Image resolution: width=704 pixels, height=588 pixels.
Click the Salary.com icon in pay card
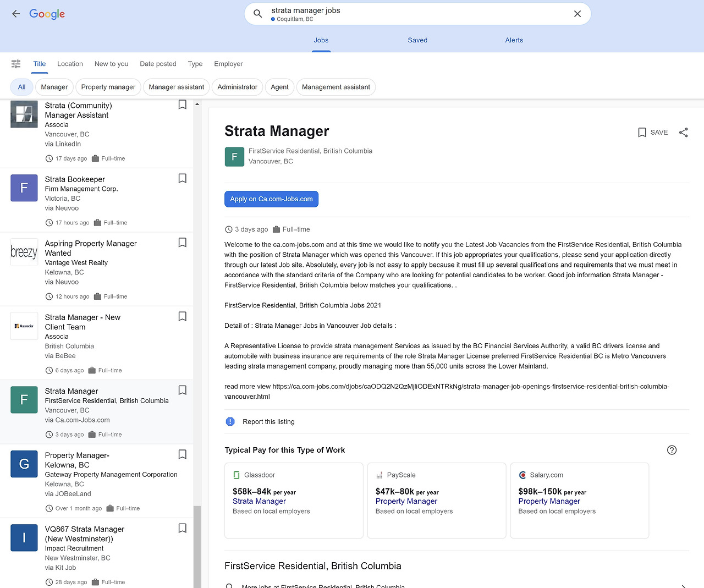pos(522,475)
